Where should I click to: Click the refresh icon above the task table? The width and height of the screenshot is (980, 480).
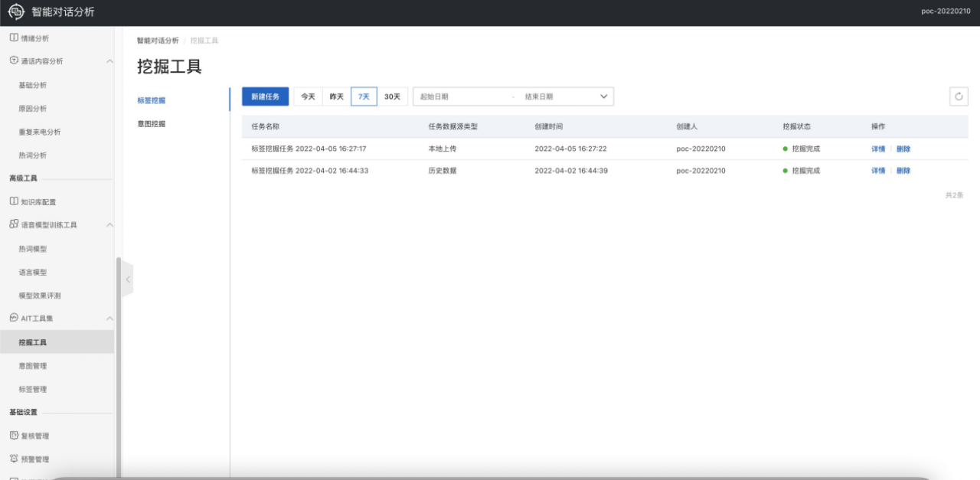coord(959,96)
